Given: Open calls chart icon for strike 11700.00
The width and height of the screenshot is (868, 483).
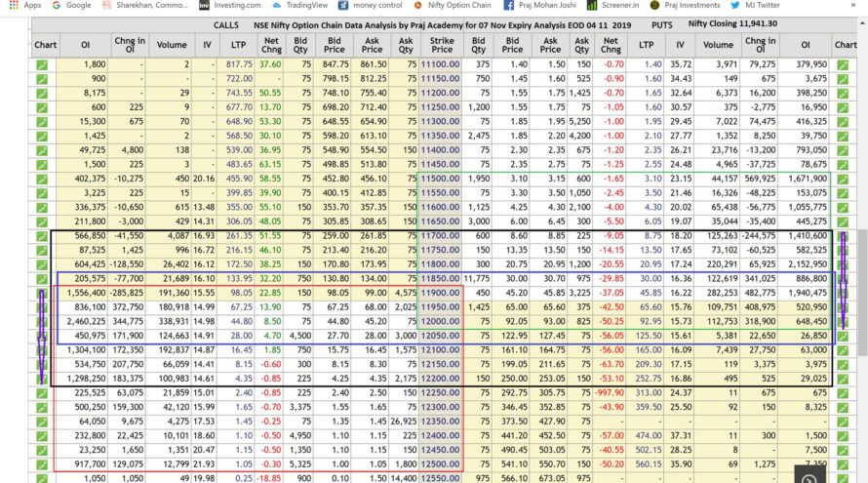Looking at the screenshot, I should point(42,236).
